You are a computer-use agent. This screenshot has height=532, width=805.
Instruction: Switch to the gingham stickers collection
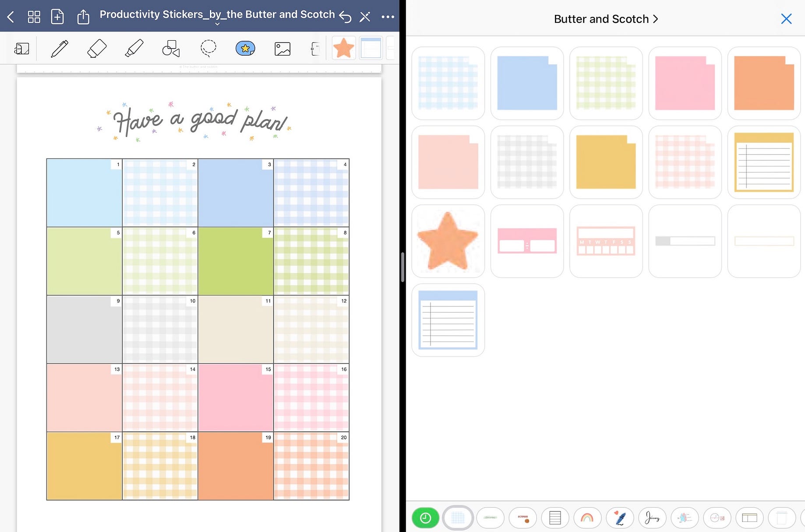[x=458, y=518]
